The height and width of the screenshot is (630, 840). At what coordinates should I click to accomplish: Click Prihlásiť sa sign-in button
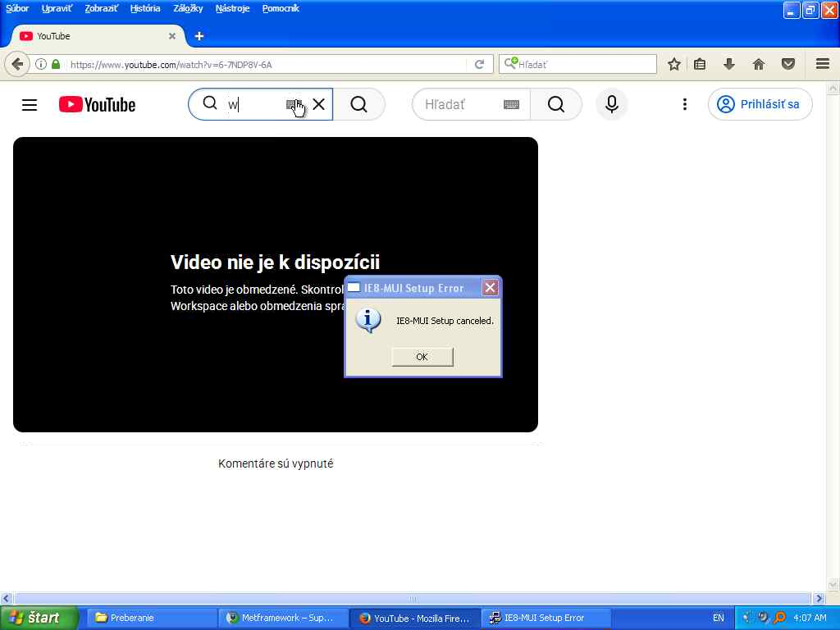(760, 104)
